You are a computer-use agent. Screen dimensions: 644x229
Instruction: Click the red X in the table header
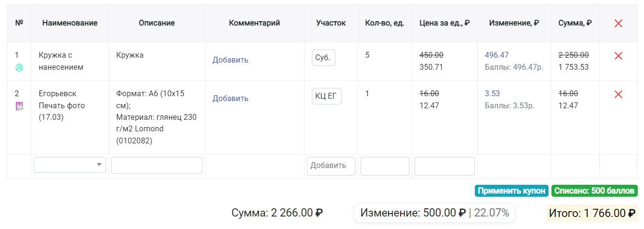pos(618,23)
